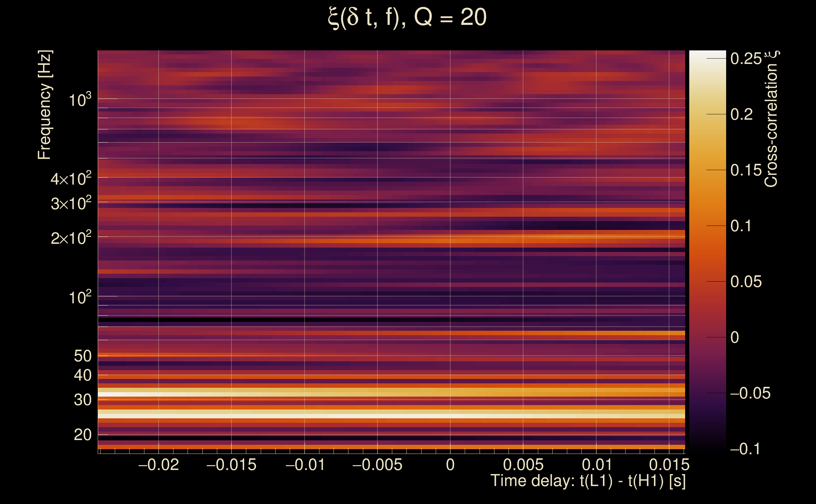Click the Cross-correlation ξ colorbar label
This screenshot has width=816, height=504.
(771, 119)
